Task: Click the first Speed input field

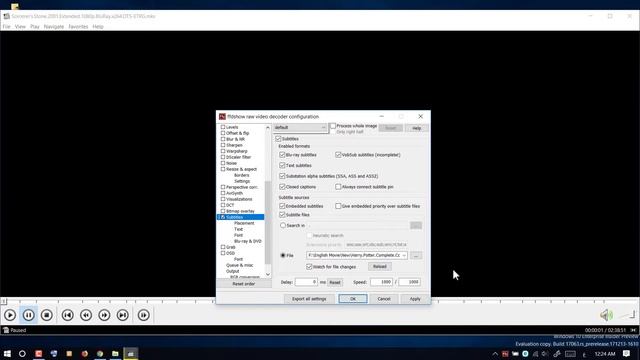Action: coord(381,282)
